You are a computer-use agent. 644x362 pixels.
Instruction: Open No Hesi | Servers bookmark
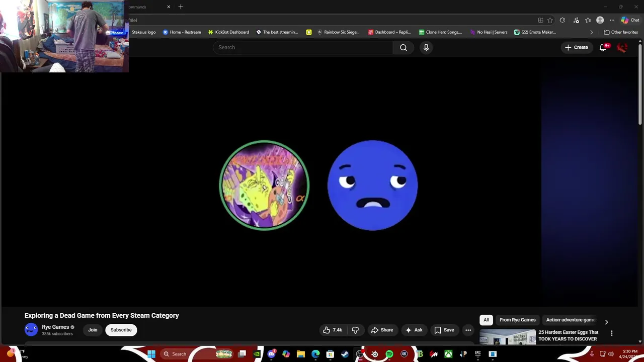click(x=489, y=32)
